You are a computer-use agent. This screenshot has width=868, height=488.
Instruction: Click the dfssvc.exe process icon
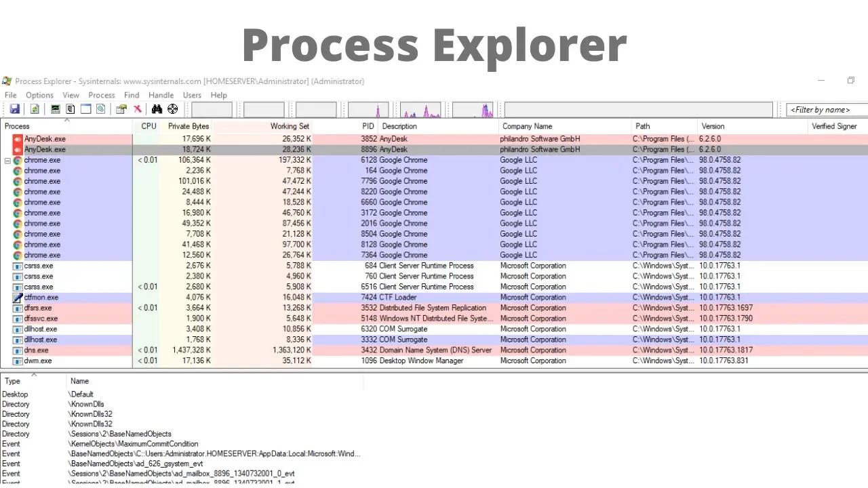[18, 319]
